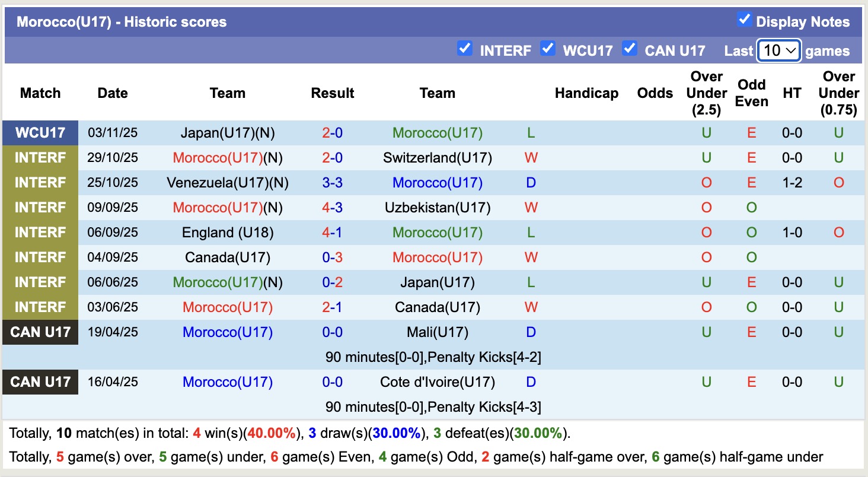Open the 4-3 match result
Image resolution: width=868 pixels, height=477 pixels.
[x=332, y=208]
